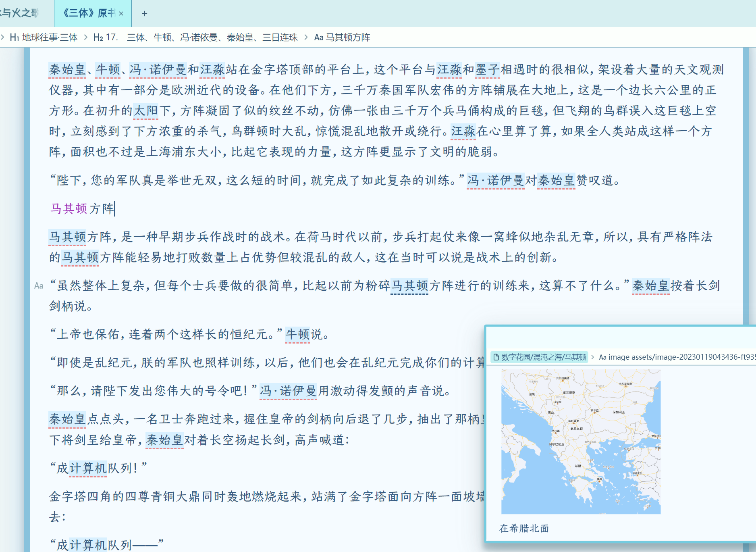Click the Aa block icon in left gutter
The height and width of the screenshot is (552, 756).
(39, 286)
